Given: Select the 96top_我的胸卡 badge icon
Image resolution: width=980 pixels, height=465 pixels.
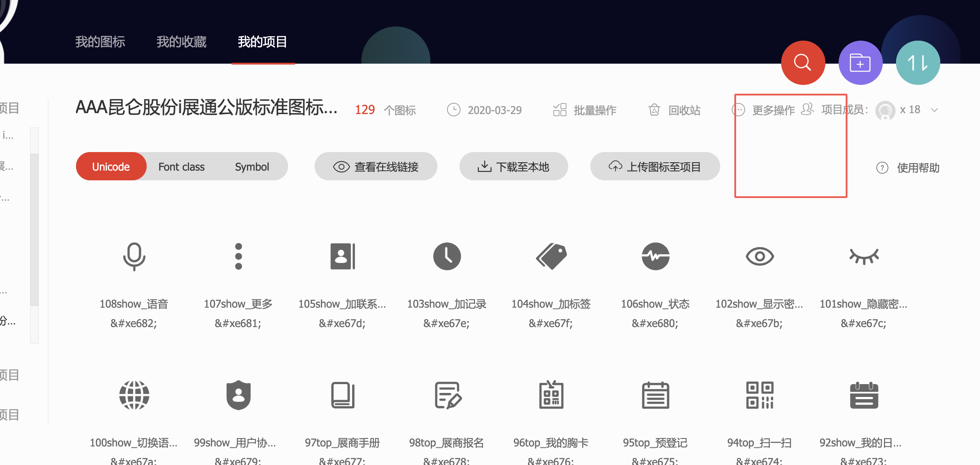Looking at the screenshot, I should pos(551,394).
